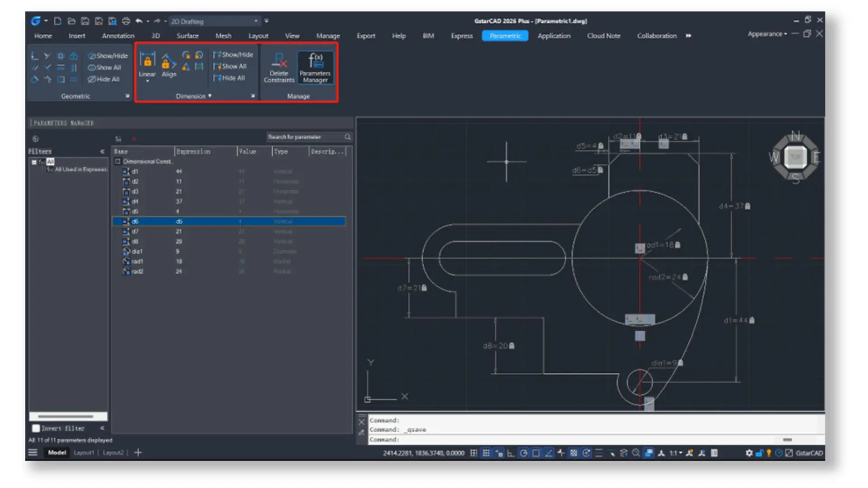Switch to the Annotation ribbon tab

click(118, 36)
